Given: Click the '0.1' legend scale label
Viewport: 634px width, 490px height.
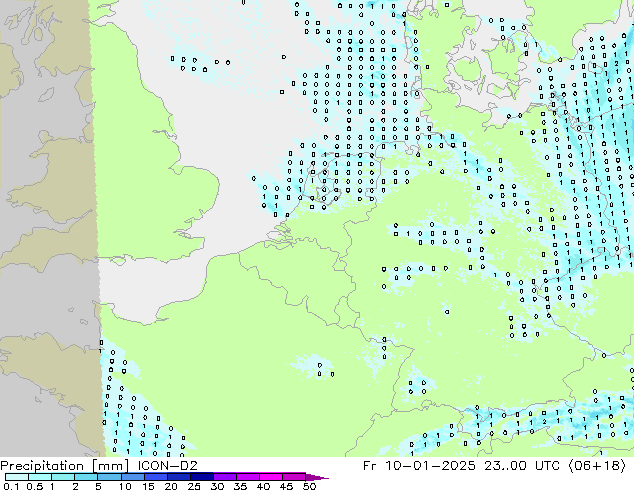Looking at the screenshot, I should pos(11,486).
